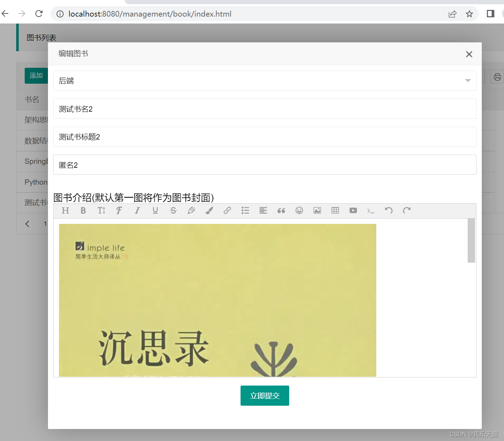504x441 pixels.
Task: Undo the last edit
Action: 389,211
